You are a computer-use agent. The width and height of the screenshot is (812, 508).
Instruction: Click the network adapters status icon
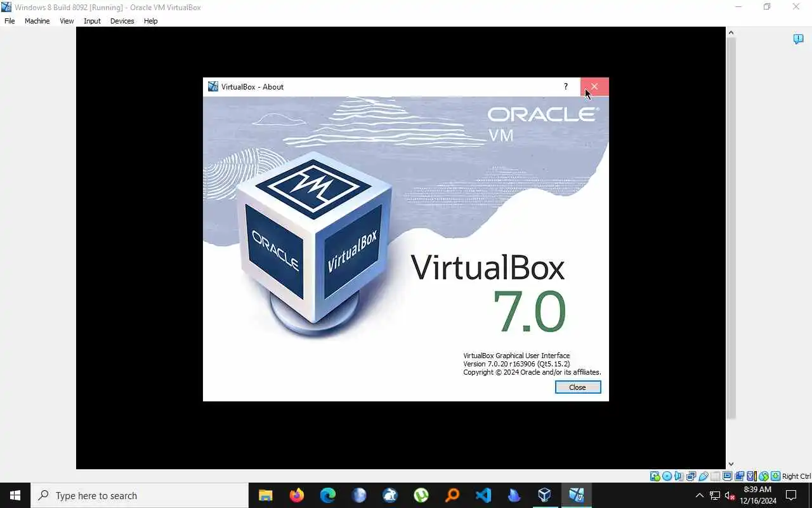coord(691,476)
